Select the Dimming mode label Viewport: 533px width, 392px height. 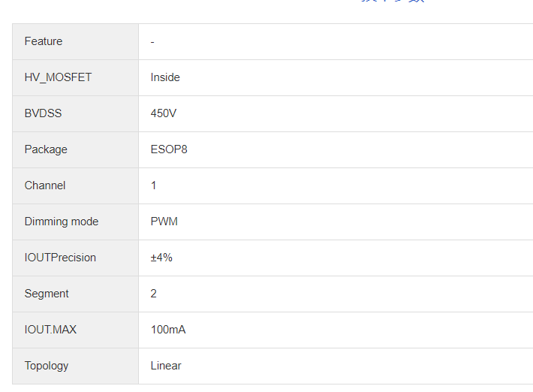tap(62, 222)
